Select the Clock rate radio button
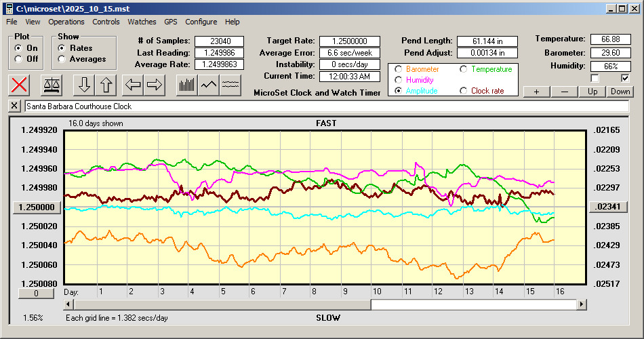This screenshot has height=339, width=644. [463, 90]
